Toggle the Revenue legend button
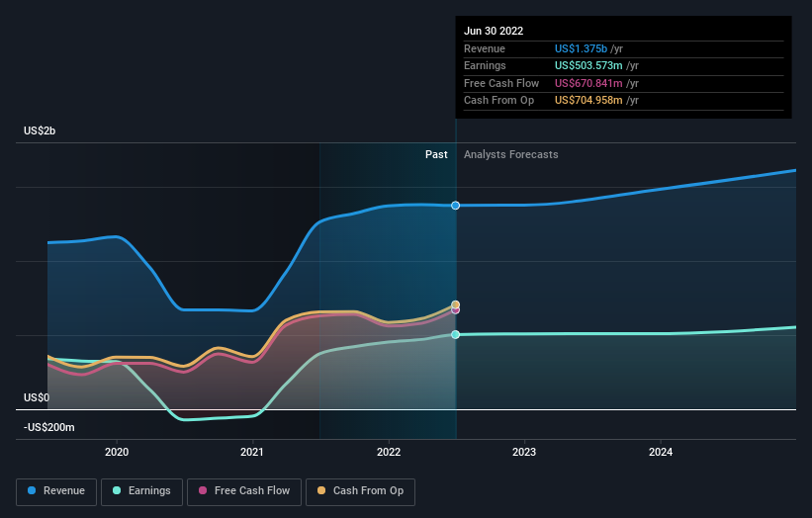Image resolution: width=812 pixels, height=518 pixels. point(56,491)
